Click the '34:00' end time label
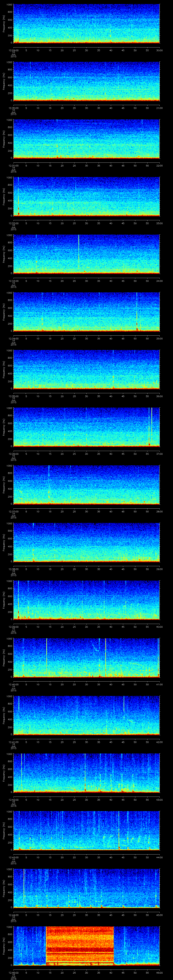173x980 pixels. click(x=159, y=281)
